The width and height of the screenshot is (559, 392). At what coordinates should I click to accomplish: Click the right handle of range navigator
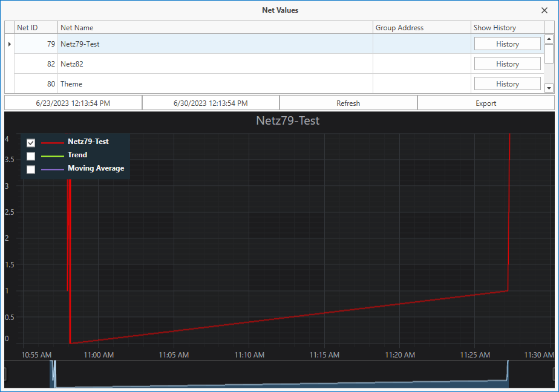click(554, 374)
